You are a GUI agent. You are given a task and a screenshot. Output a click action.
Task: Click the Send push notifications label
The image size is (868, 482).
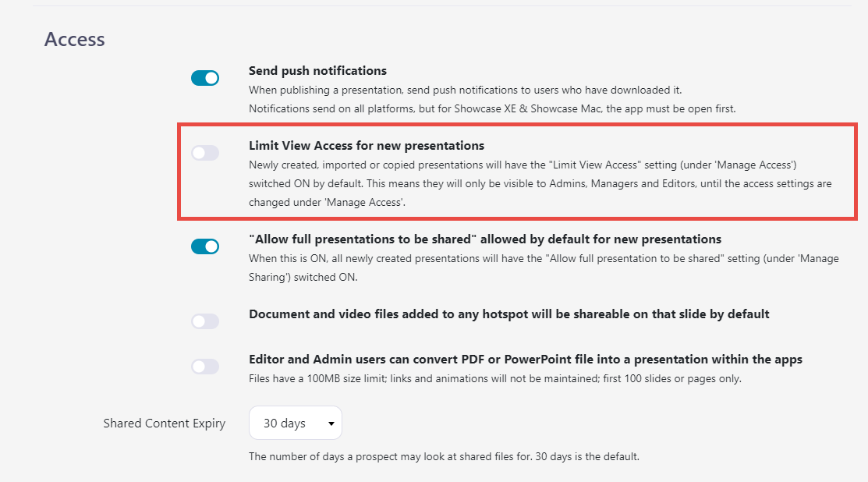point(317,71)
